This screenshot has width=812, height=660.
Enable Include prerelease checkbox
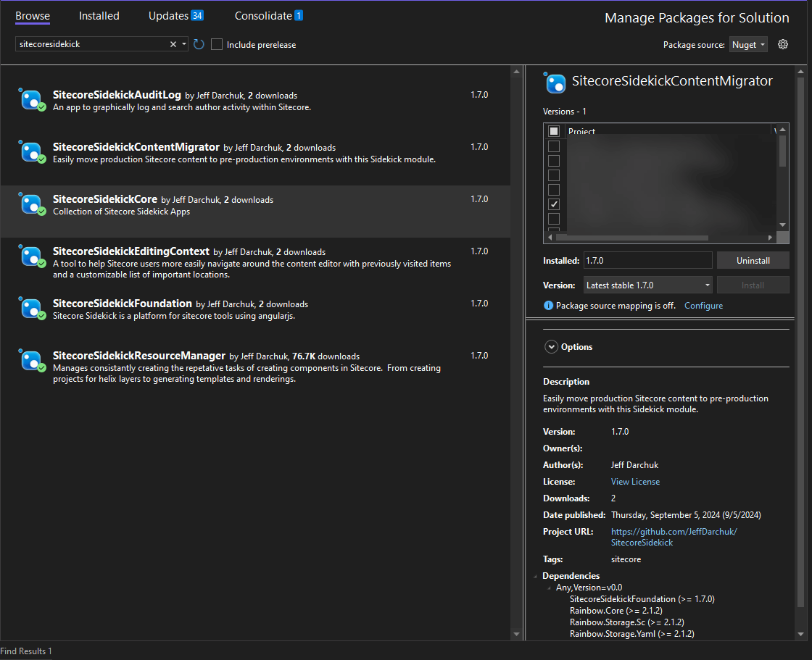217,45
